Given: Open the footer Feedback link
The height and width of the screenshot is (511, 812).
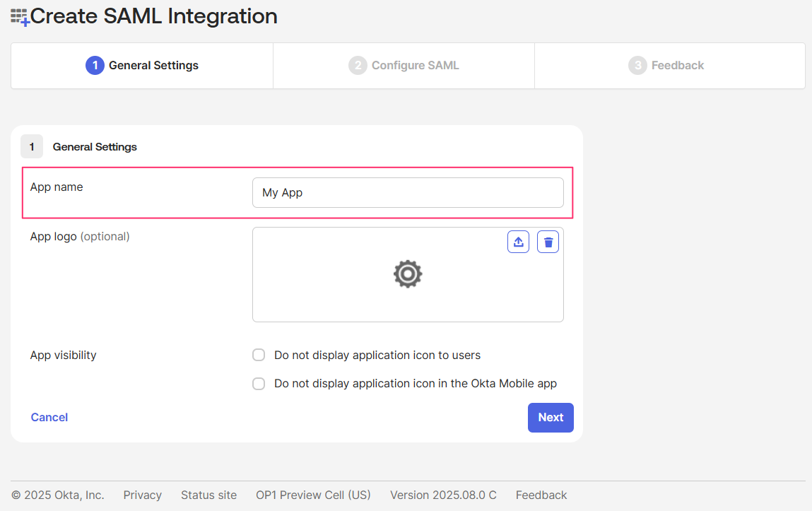Looking at the screenshot, I should [x=541, y=495].
